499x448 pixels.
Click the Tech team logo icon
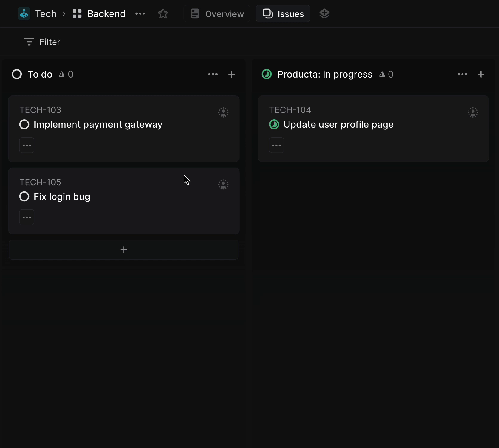[x=24, y=14]
